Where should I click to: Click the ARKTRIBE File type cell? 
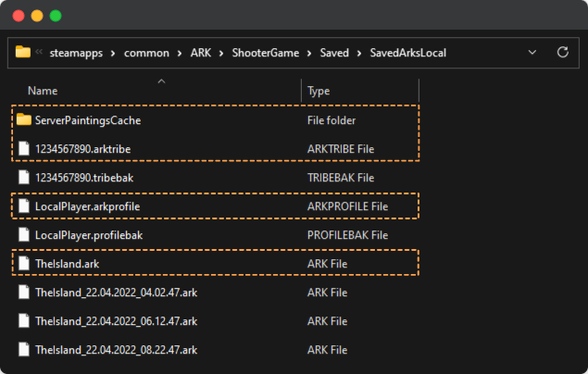tap(341, 149)
